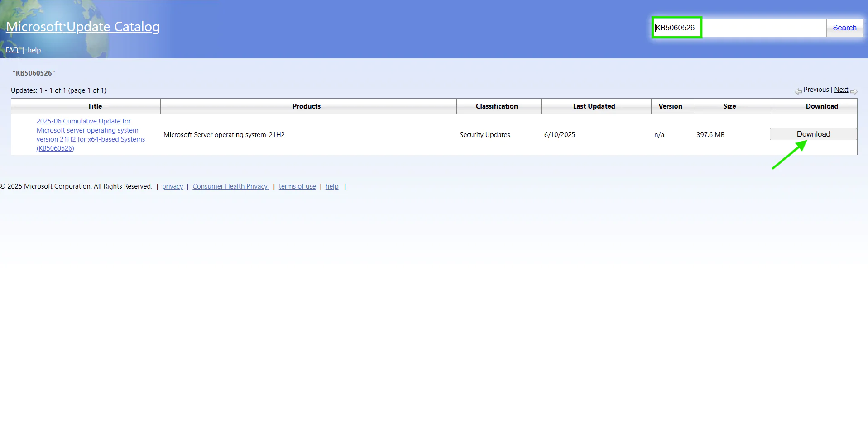Download the KB5060526 cumulative update

point(813,134)
